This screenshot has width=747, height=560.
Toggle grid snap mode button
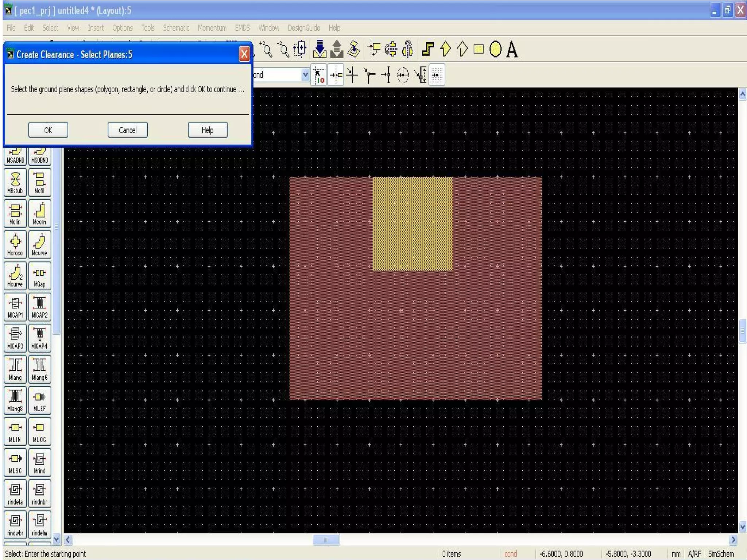coord(437,75)
